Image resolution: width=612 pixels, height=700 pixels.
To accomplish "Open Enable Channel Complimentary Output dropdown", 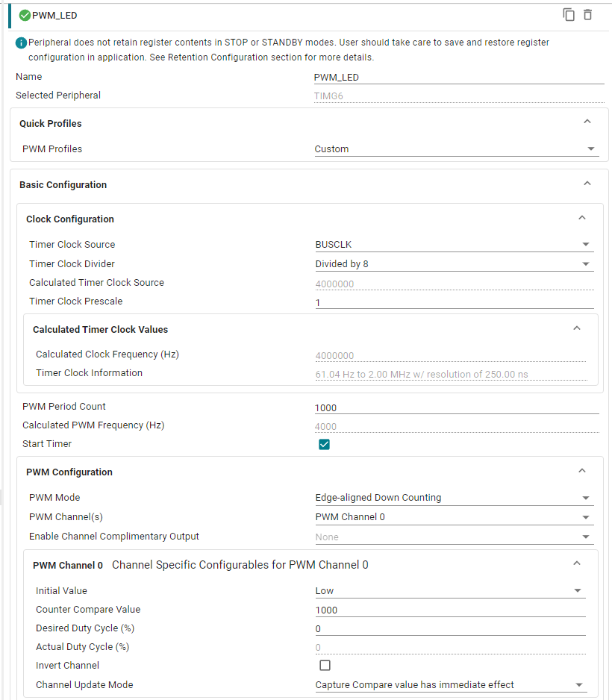I will (x=455, y=537).
